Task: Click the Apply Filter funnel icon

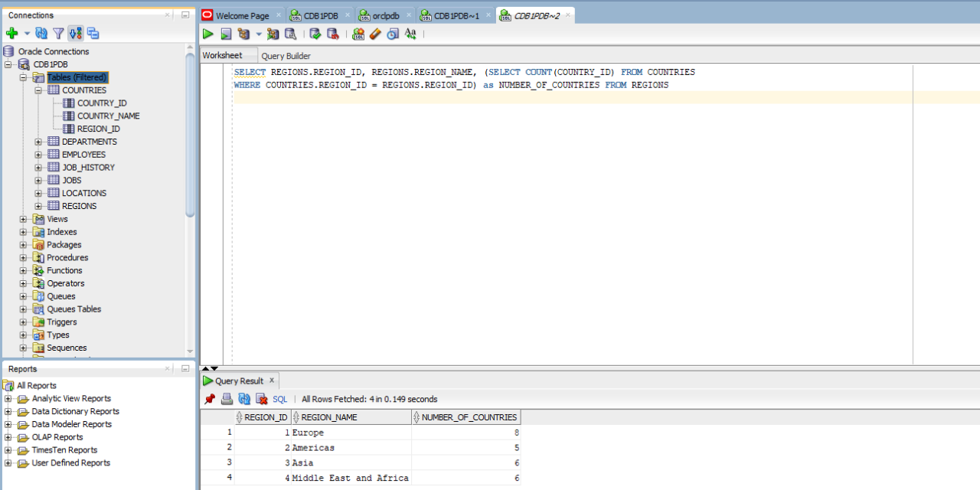Action: [x=58, y=34]
